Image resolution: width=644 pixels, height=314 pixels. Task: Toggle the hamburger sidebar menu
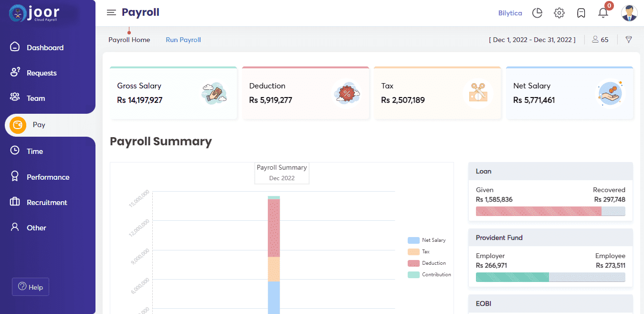(x=111, y=12)
